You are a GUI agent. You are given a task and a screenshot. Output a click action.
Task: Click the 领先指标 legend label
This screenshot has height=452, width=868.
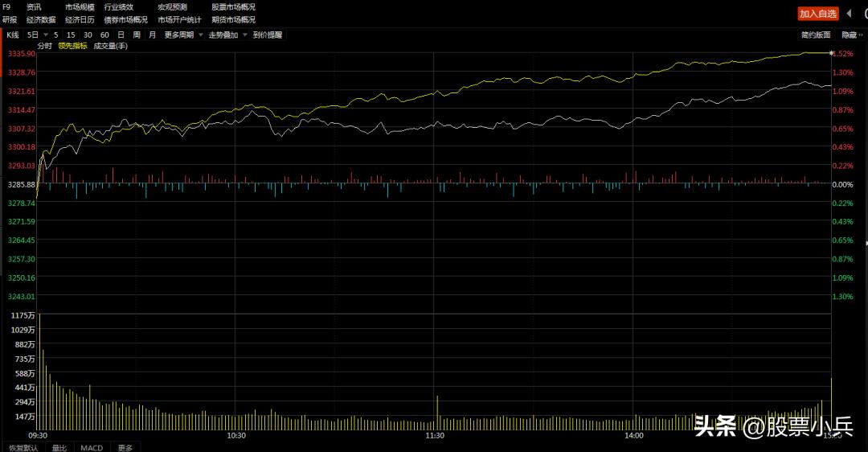72,46
